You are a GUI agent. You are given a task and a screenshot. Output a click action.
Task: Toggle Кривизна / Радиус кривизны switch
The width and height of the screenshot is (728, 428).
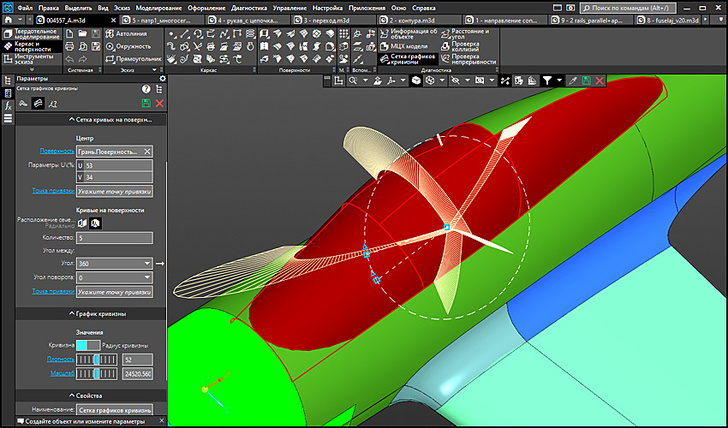[x=88, y=345]
